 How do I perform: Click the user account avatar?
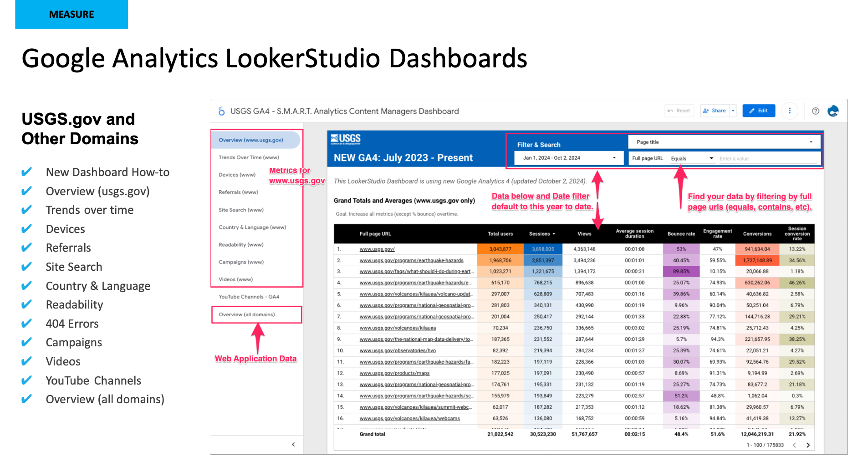coord(833,111)
